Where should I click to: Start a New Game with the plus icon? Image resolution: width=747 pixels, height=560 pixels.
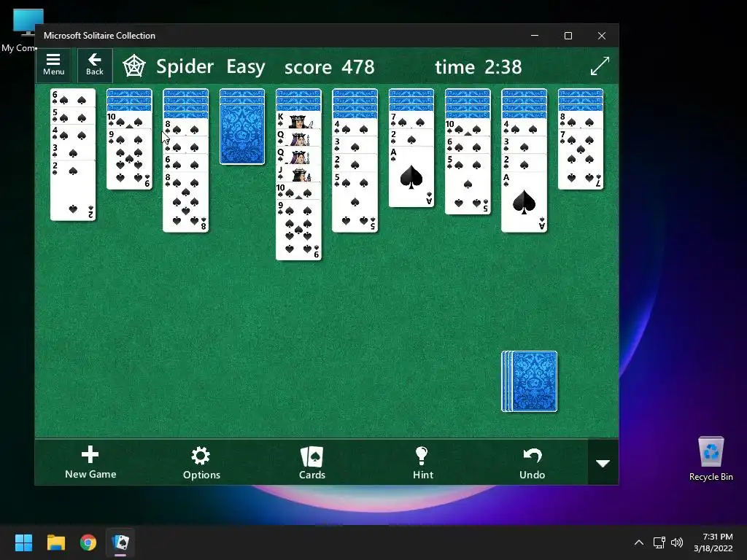[x=90, y=462]
